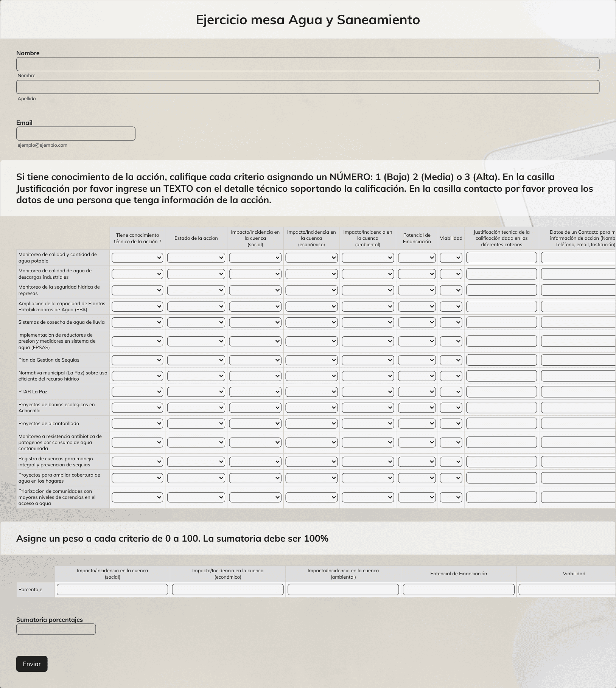
Task: Open social impact dropdown for Plan de Gestion de Sequias
Action: point(255,360)
